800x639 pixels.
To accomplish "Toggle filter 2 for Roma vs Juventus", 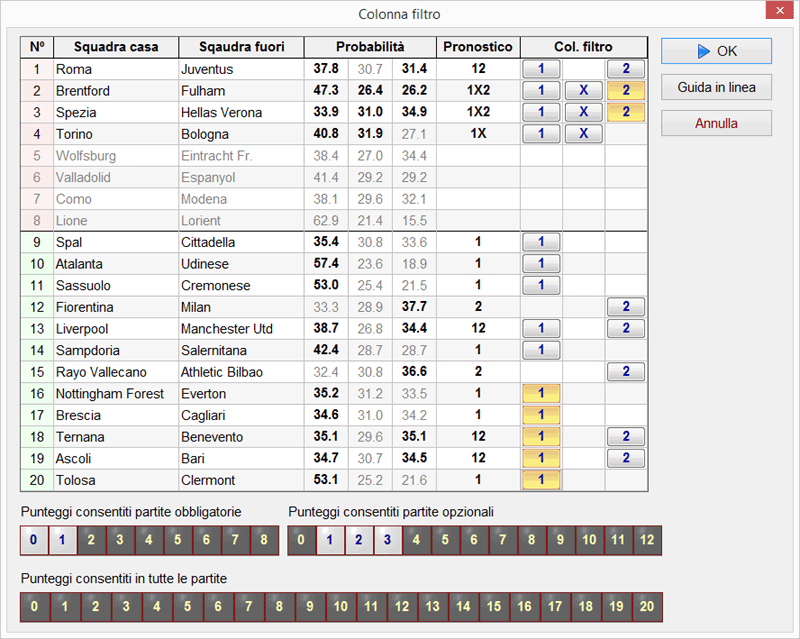I will [x=626, y=69].
